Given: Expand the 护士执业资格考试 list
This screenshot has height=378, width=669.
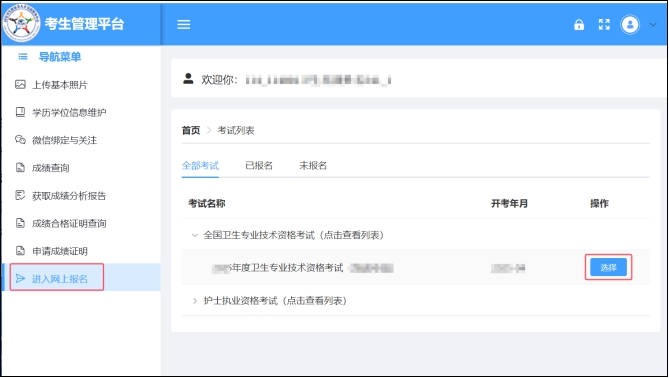Looking at the screenshot, I should (195, 301).
